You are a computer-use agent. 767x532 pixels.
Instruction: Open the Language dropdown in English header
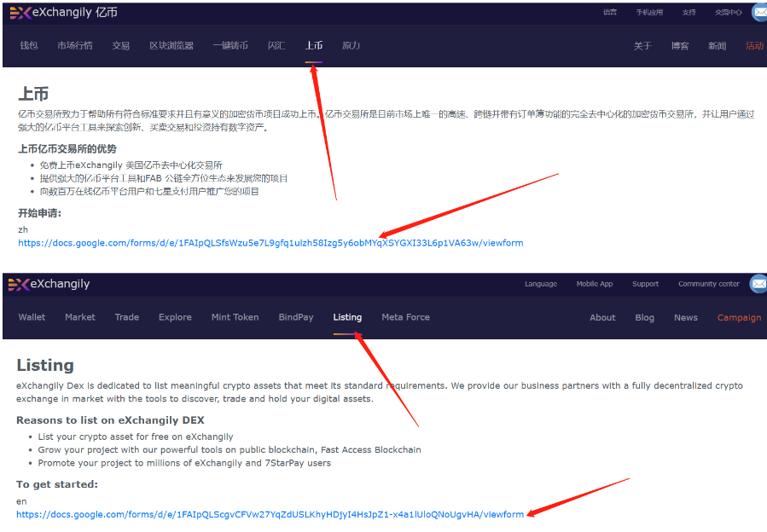(541, 284)
